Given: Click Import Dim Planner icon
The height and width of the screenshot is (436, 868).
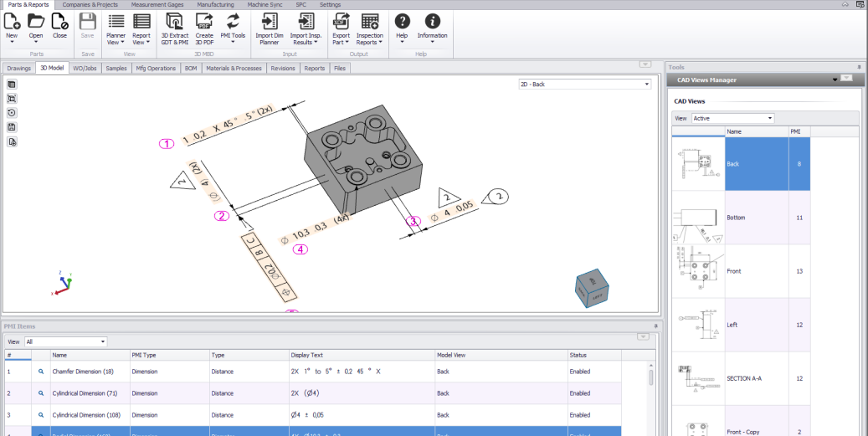Looking at the screenshot, I should [x=270, y=21].
